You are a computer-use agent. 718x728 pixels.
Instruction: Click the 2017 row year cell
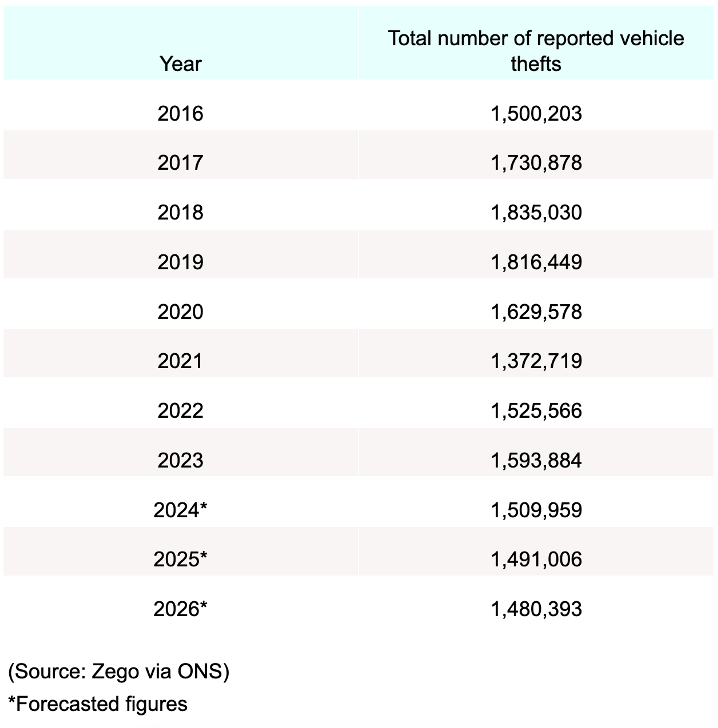(180, 163)
